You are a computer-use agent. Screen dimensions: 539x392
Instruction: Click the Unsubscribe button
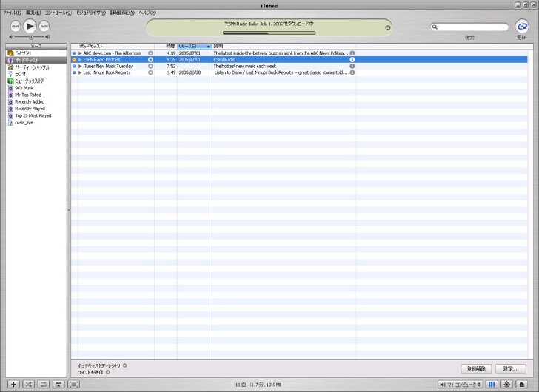476,368
